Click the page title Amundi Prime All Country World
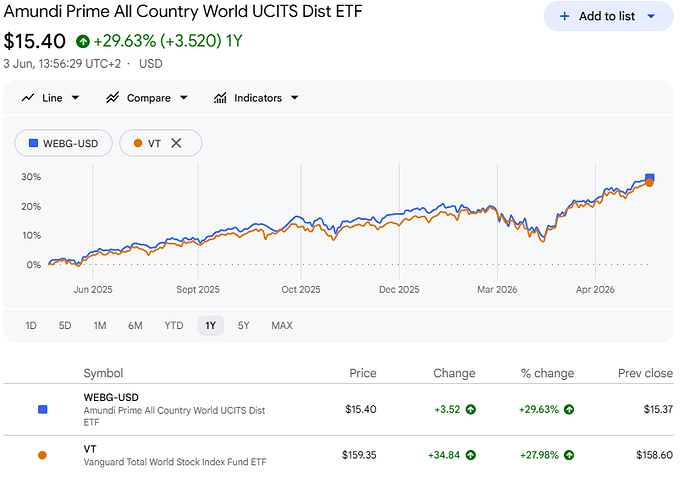The image size is (690, 483). [x=183, y=11]
